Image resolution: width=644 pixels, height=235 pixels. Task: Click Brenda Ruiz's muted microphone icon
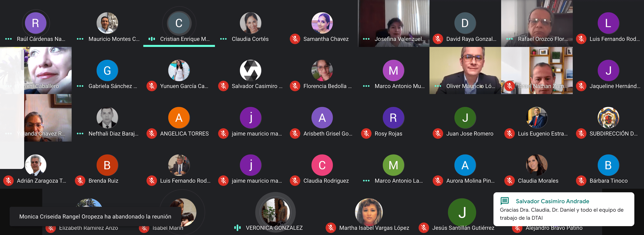(x=80, y=181)
